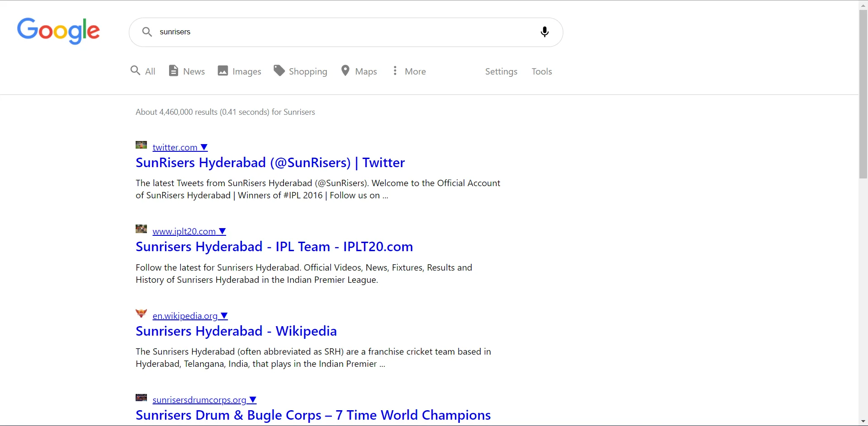
Task: Expand the twitter.com dropdown arrow
Action: click(x=204, y=147)
